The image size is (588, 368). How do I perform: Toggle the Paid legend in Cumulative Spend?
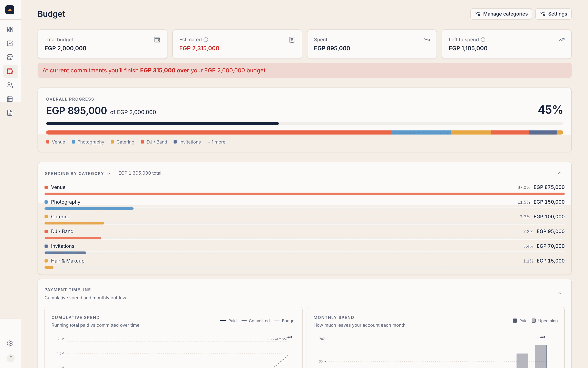pos(228,321)
